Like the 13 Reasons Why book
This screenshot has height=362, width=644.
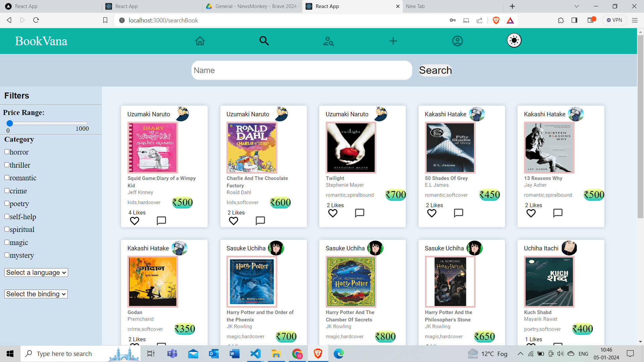531,213
